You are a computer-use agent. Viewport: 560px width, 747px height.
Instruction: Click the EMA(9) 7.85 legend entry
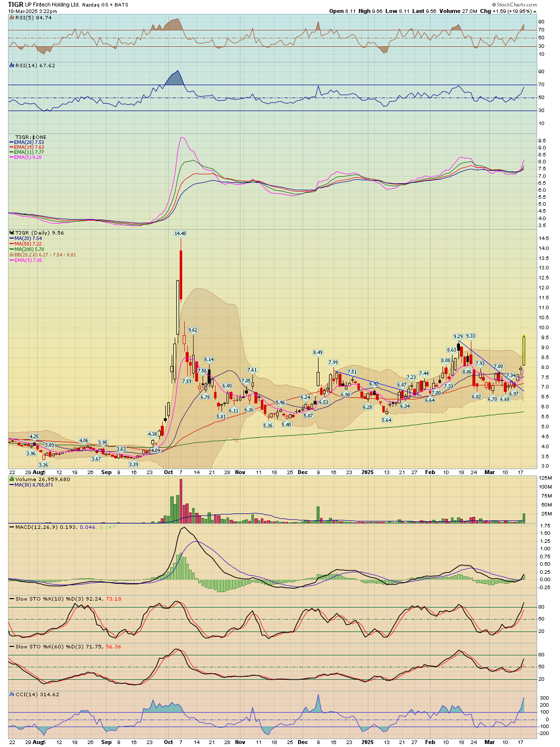pos(28,260)
